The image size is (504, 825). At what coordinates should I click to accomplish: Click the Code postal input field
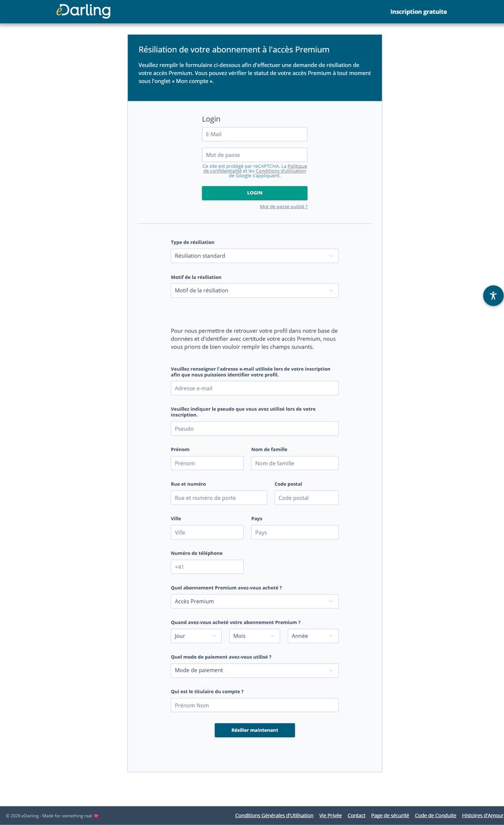[306, 498]
